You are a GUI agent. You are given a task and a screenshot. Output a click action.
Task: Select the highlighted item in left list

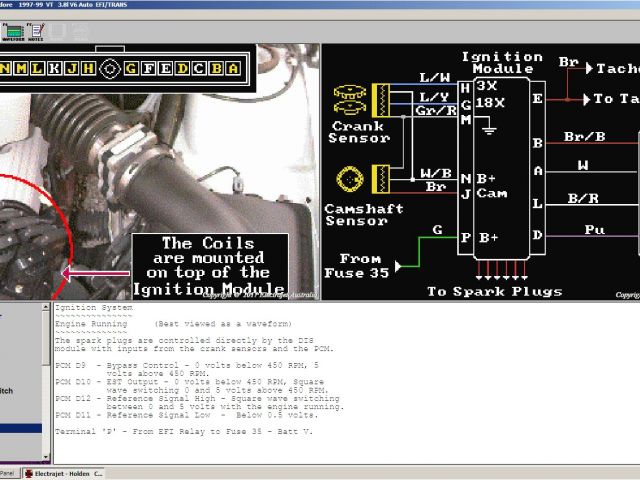pos(20,428)
